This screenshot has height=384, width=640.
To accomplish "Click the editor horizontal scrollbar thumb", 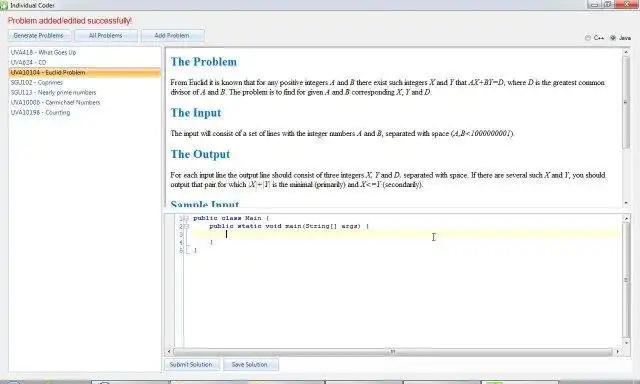I will tap(393, 351).
